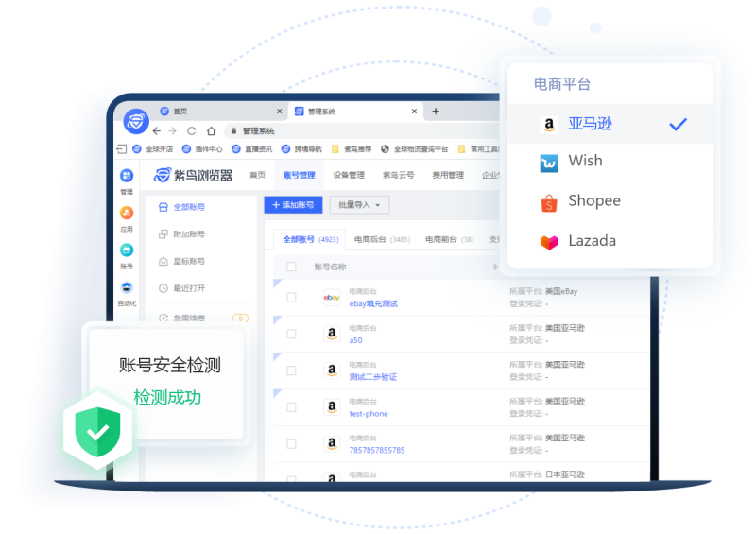Switch to the 首页 navigation item
The image size is (756, 534).
tap(257, 175)
